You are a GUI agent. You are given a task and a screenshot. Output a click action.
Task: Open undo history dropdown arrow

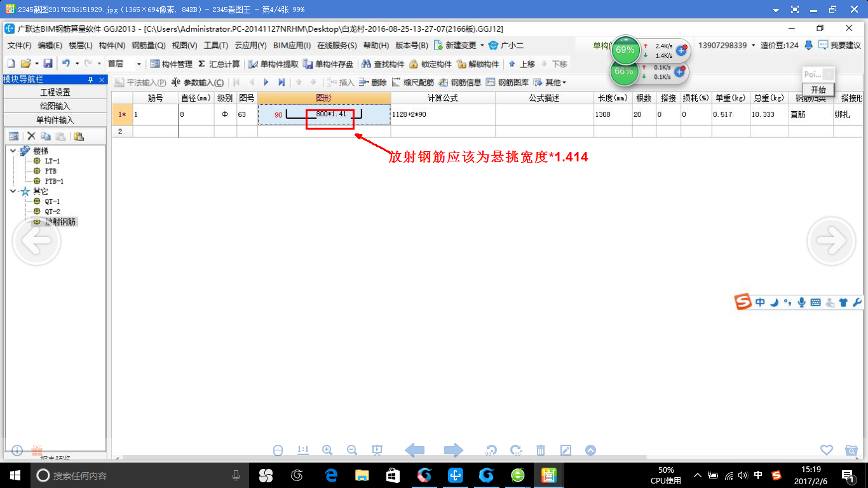[x=76, y=64]
